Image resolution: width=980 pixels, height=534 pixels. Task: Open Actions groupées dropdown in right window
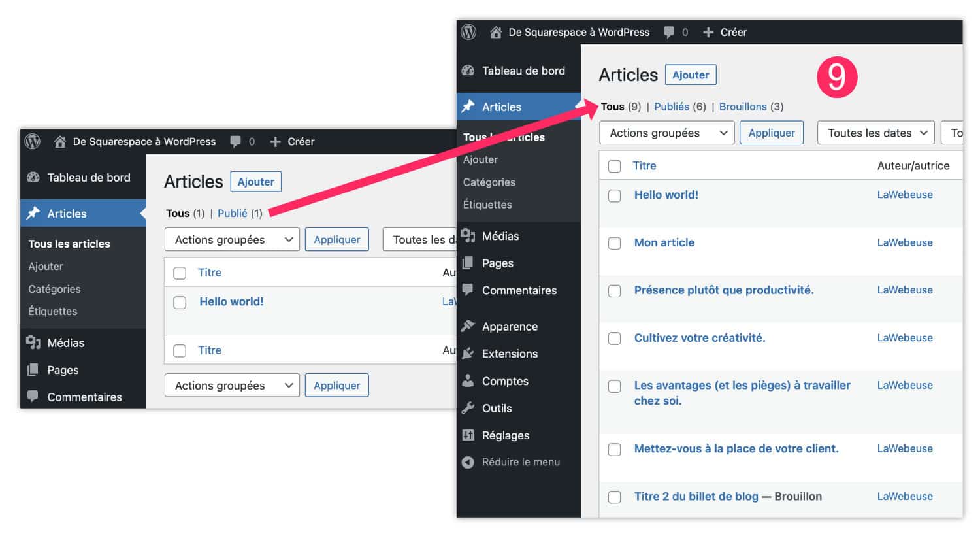point(667,133)
